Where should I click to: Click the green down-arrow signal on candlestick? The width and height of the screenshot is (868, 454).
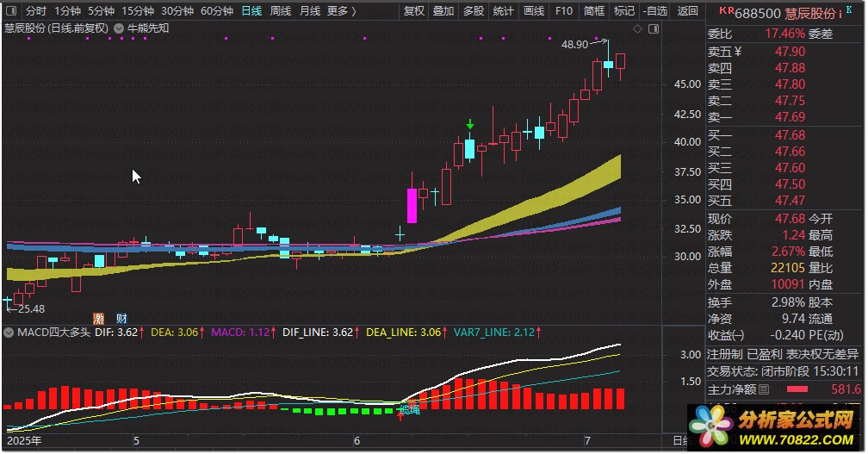(x=470, y=125)
